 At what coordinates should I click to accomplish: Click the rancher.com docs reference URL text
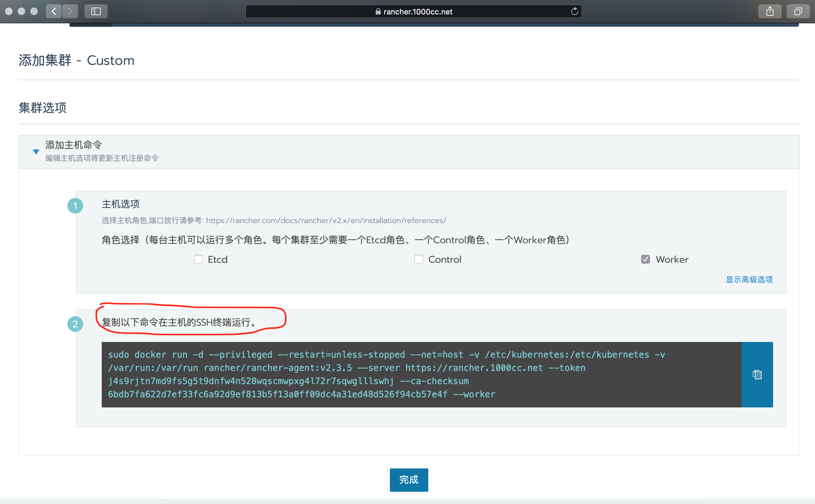click(x=326, y=220)
